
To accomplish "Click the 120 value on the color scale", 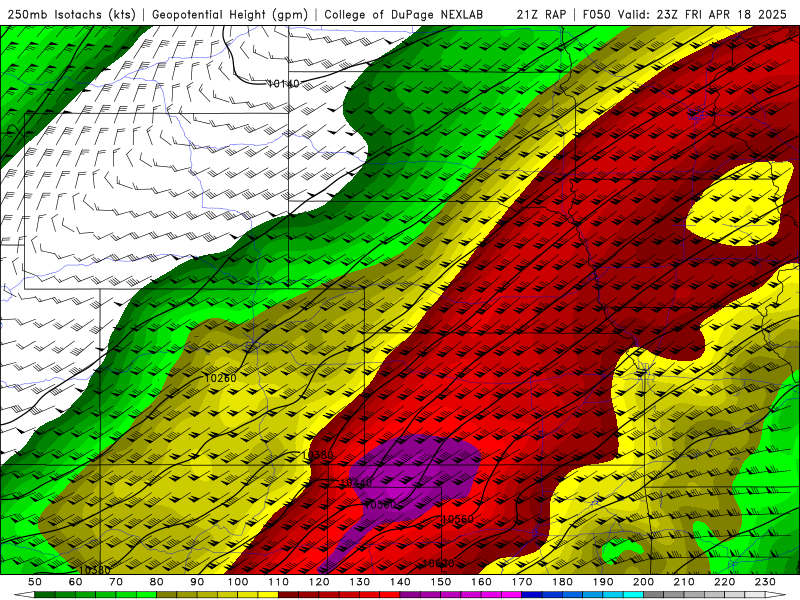I will click(319, 582).
